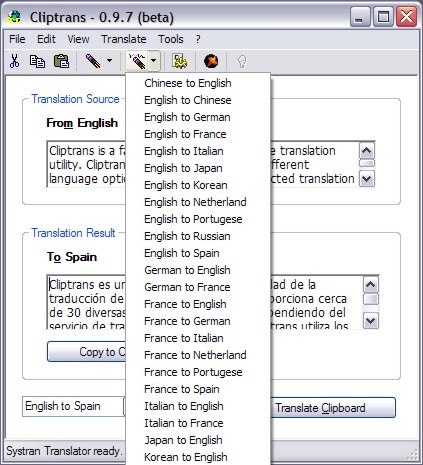
Task: Choose English to Italian
Action: (198, 151)
